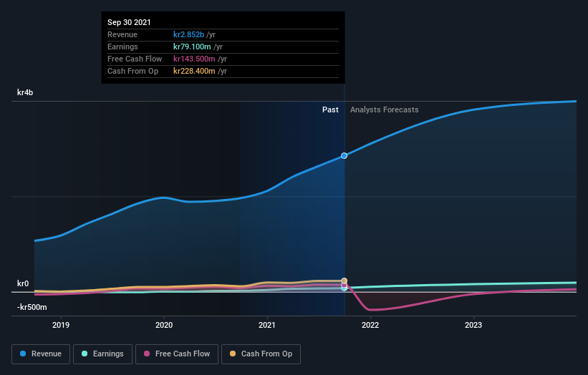Click the 2019 x-axis label
The image size is (588, 375).
click(61, 325)
